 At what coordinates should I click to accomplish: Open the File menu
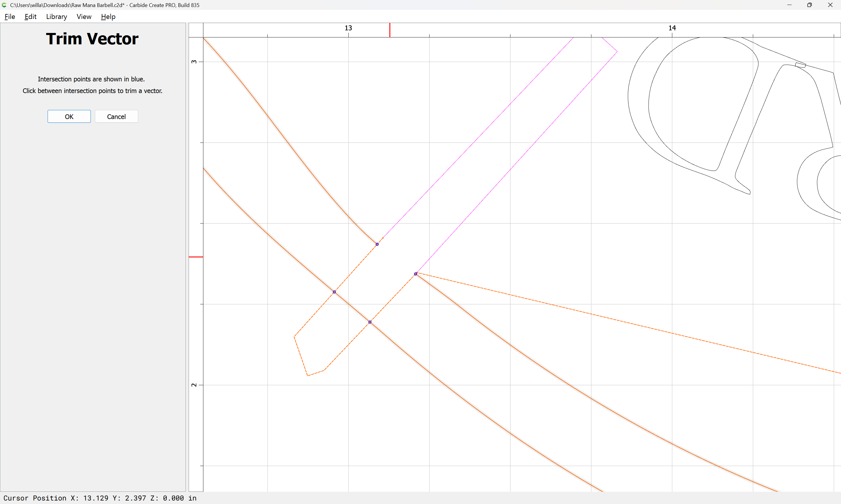(10, 17)
